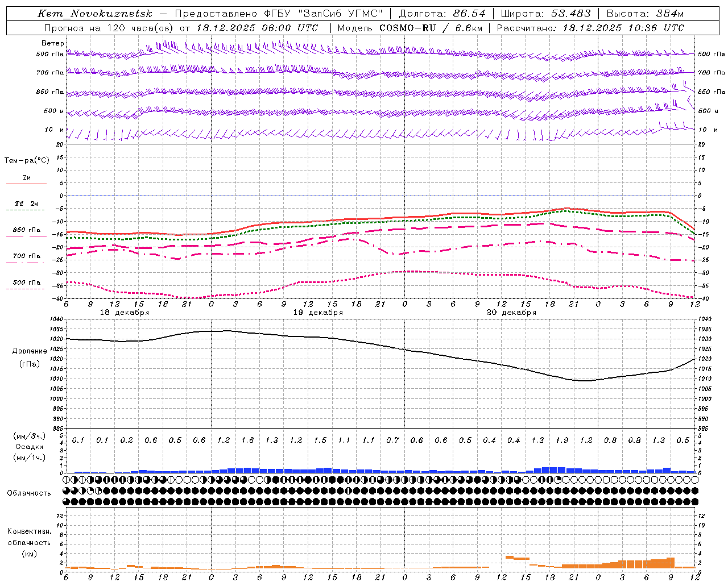Click the 1.6 precipitation total value
This screenshot has width=728, height=582.
click(247, 440)
